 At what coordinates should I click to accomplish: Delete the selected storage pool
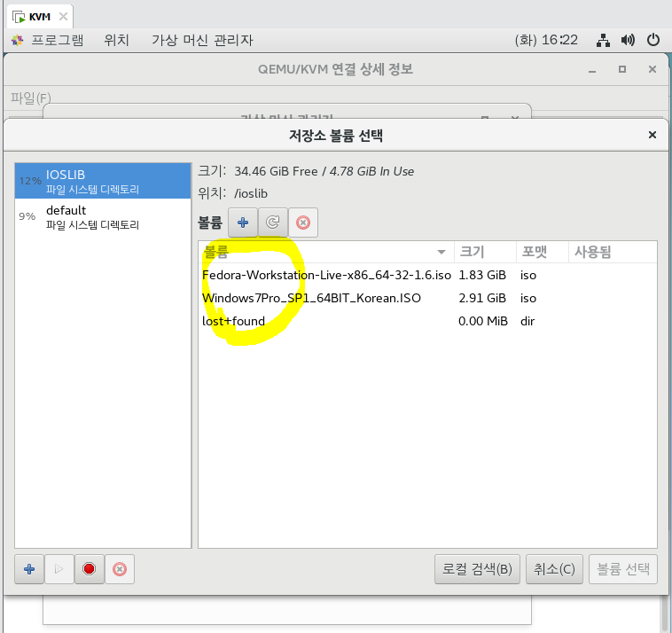120,569
